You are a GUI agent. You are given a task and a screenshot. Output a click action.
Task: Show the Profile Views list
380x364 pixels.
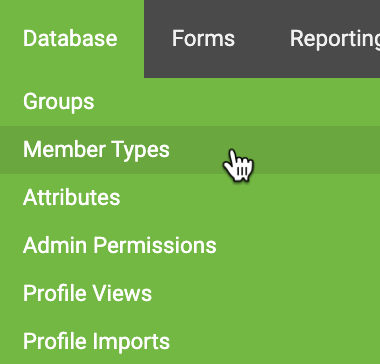[190, 294]
